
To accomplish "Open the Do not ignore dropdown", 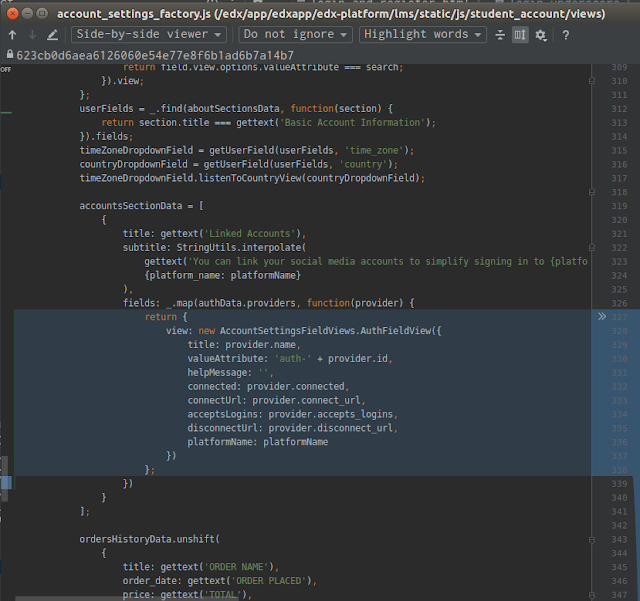I will point(295,34).
